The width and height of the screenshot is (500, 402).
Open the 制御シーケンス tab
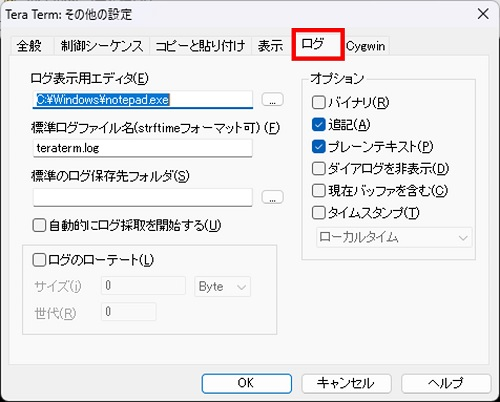click(x=102, y=46)
